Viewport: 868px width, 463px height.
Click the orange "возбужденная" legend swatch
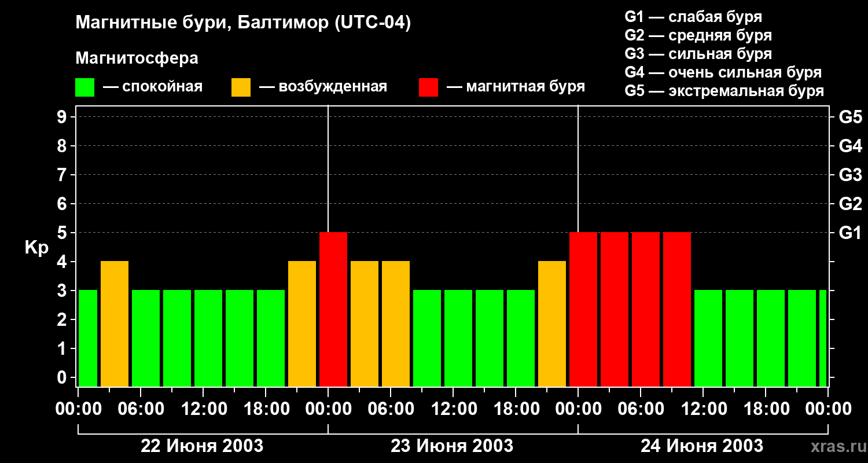(241, 87)
